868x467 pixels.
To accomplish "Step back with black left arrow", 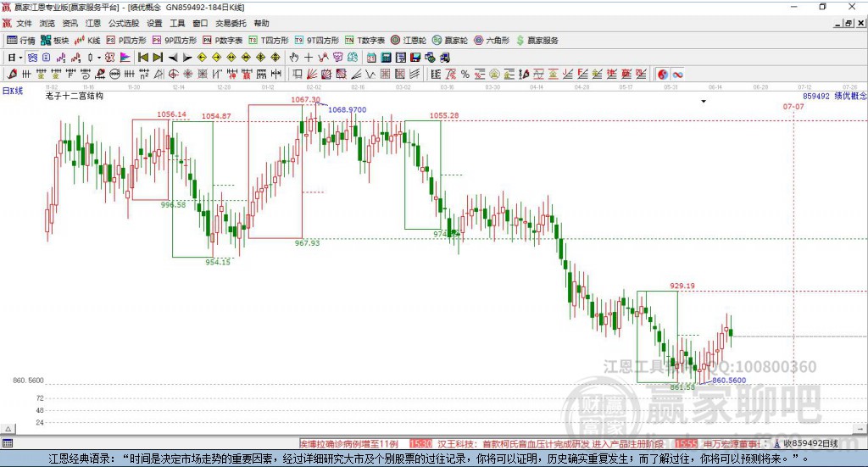I will coord(173,58).
